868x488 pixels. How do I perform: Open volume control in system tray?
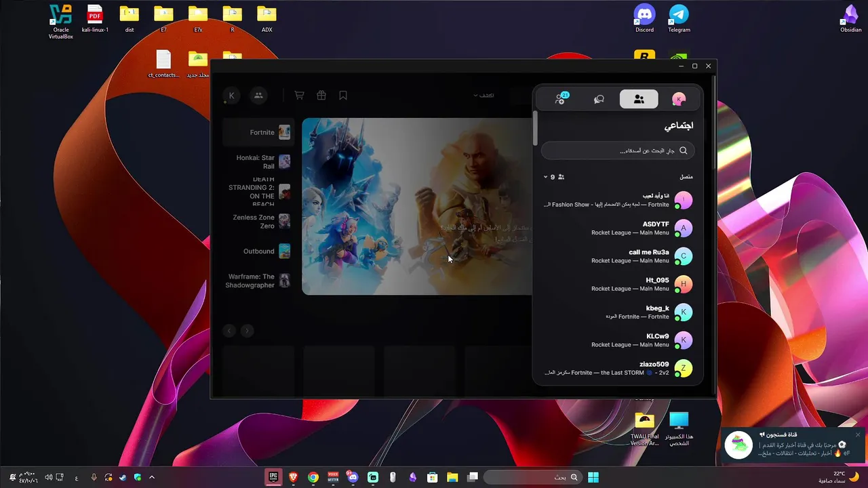(48, 477)
